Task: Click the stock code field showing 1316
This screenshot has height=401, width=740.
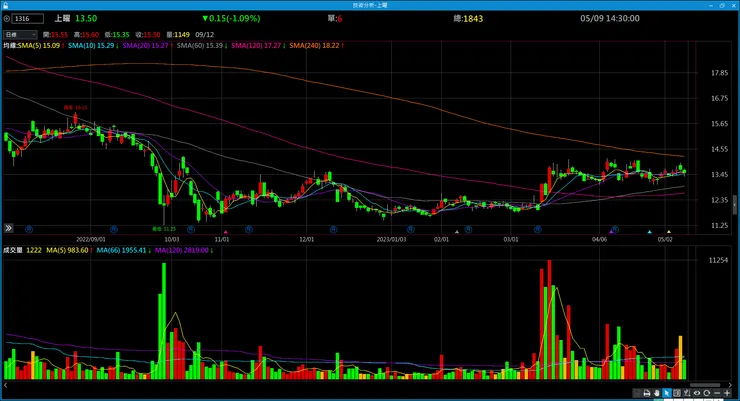Action: pos(28,19)
